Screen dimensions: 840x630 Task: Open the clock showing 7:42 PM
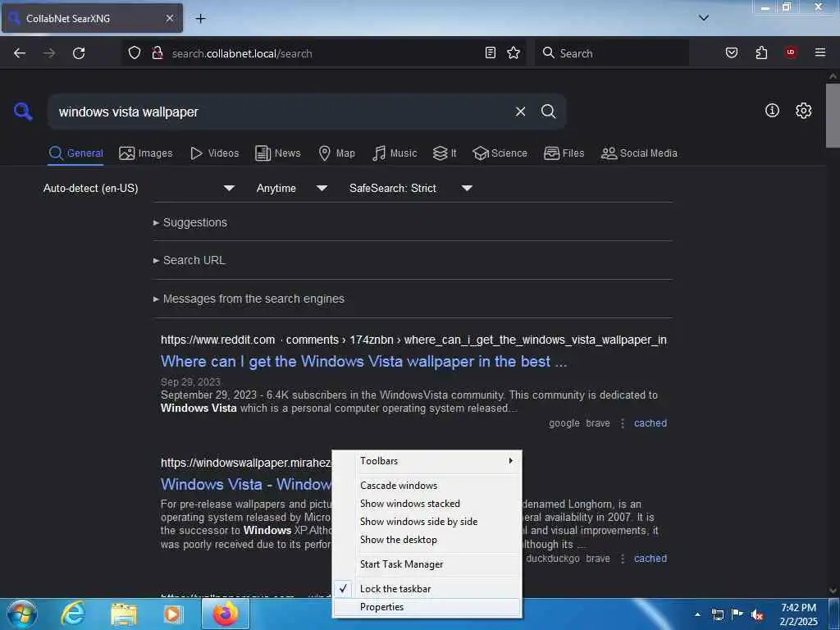click(799, 614)
